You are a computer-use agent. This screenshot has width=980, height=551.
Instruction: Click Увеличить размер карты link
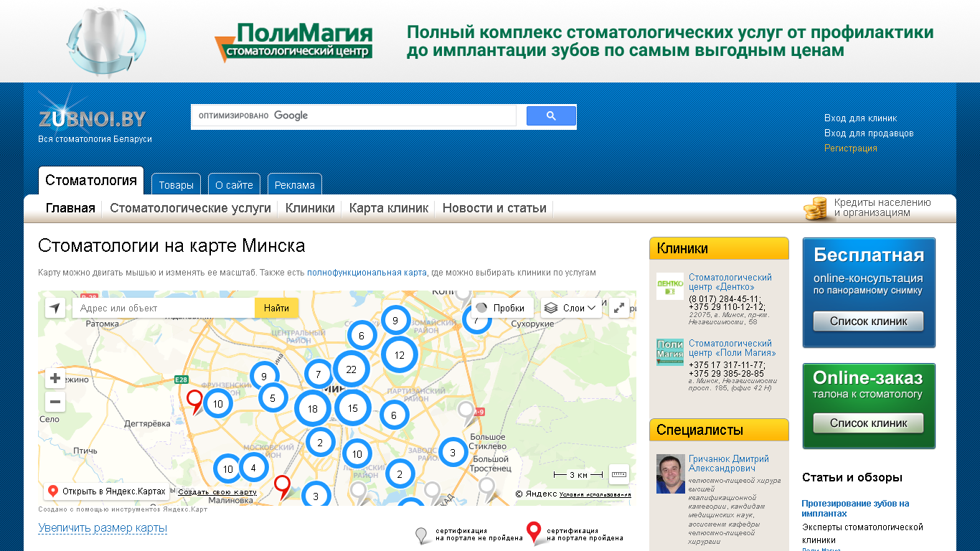103,528
